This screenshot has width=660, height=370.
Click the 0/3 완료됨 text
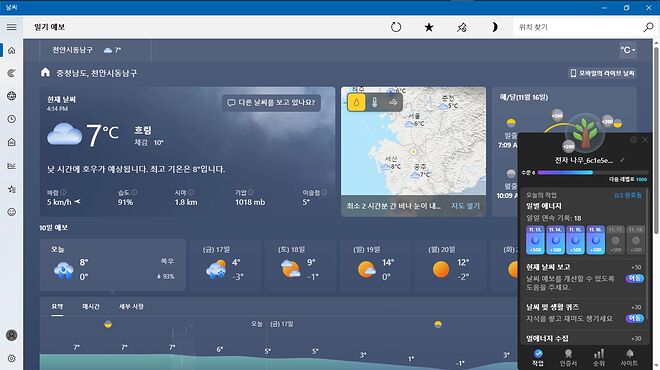click(628, 196)
